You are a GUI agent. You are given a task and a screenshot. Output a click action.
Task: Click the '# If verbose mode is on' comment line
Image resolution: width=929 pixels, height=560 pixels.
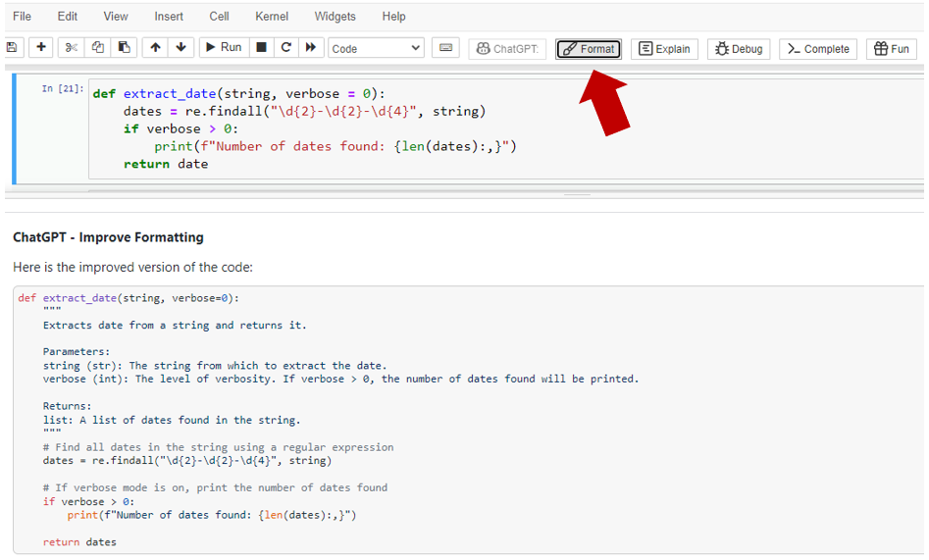click(215, 487)
